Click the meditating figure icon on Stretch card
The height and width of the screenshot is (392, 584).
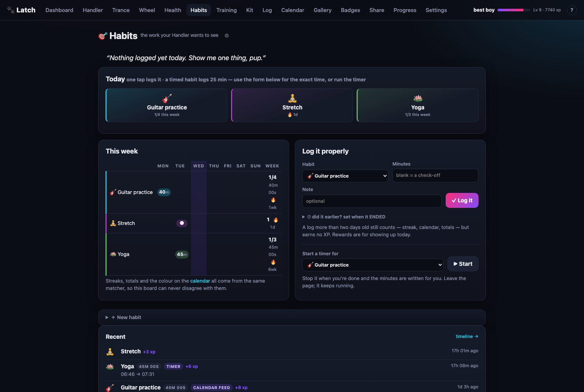(292, 98)
